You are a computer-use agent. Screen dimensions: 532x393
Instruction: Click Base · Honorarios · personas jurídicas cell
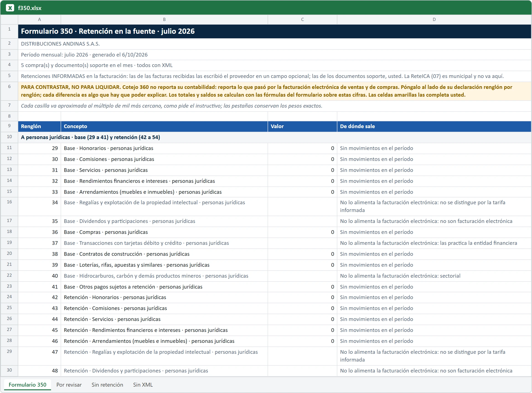pos(164,148)
